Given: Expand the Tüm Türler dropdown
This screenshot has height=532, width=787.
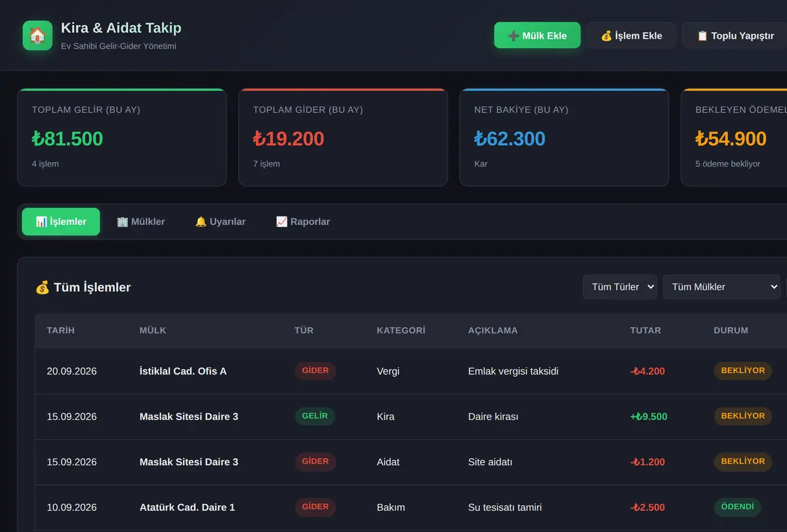Looking at the screenshot, I should pos(620,287).
